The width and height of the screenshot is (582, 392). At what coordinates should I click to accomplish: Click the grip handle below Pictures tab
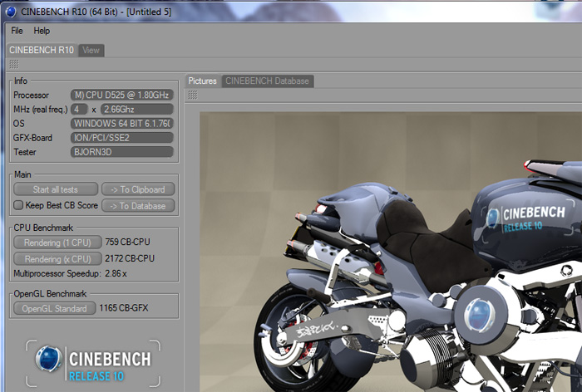click(x=193, y=95)
